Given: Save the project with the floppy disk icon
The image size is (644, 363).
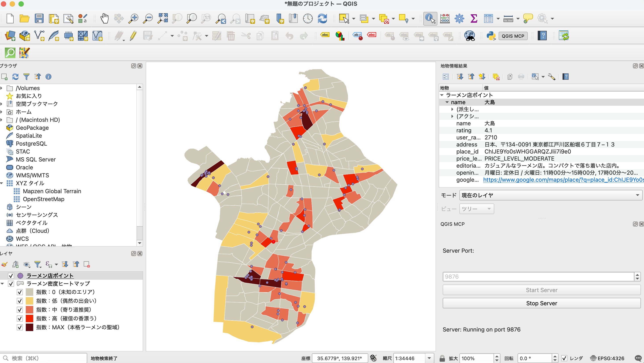Looking at the screenshot, I should click(x=39, y=19).
